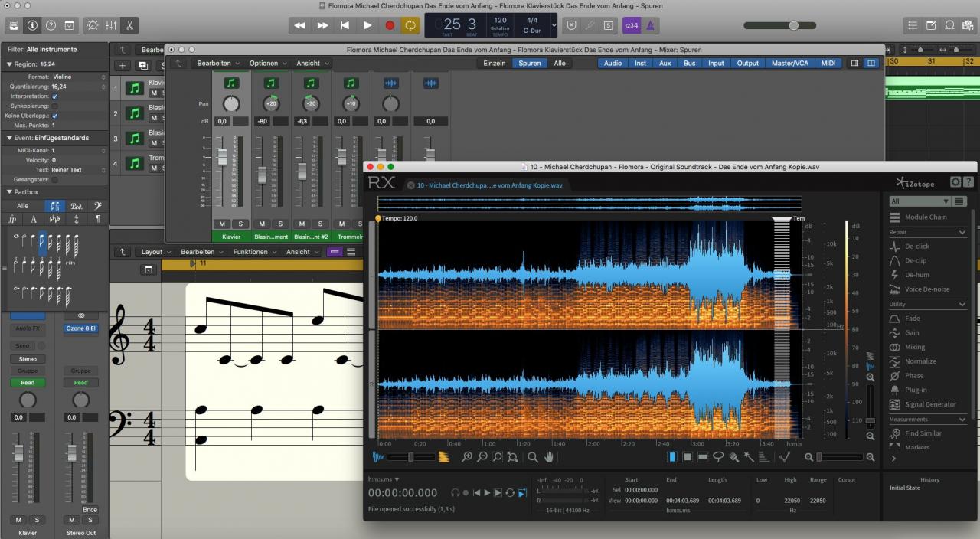Switch Mixer view to Einzeln
The height and width of the screenshot is (539, 980).
pyautogui.click(x=494, y=64)
